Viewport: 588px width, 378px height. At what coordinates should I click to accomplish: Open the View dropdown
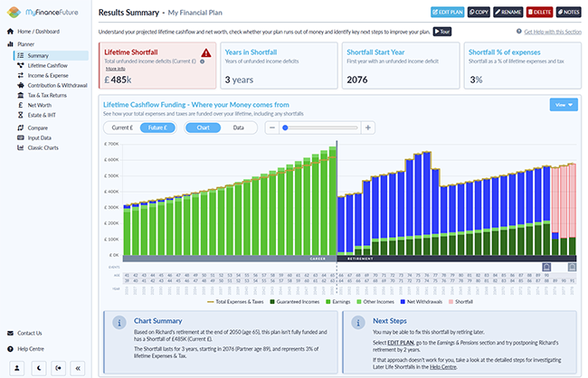[564, 105]
